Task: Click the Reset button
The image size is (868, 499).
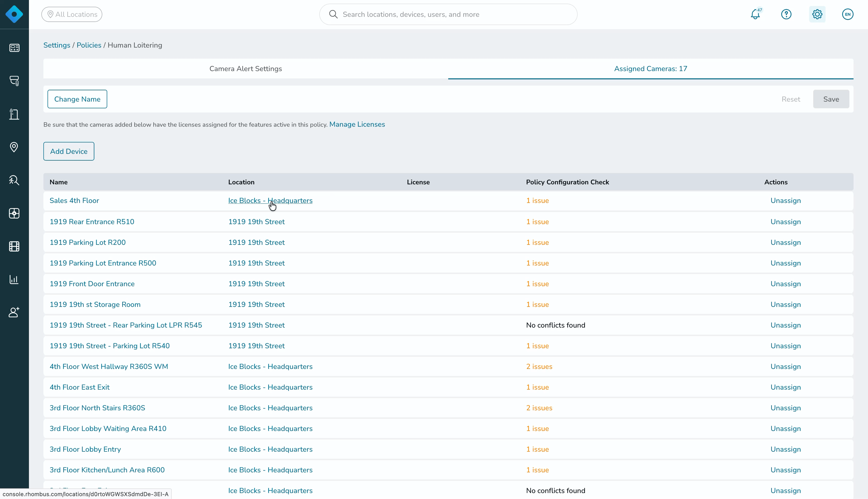Action: pyautogui.click(x=791, y=99)
